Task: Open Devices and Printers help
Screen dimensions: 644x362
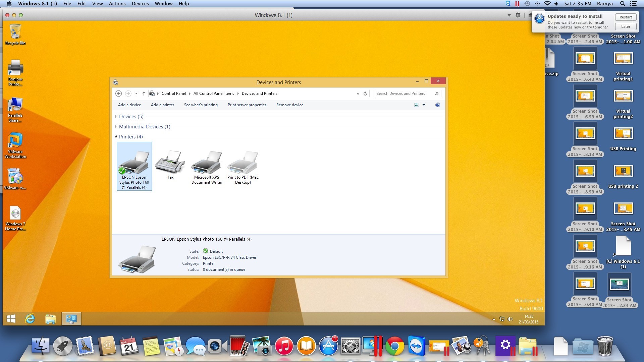Action: 437,105
